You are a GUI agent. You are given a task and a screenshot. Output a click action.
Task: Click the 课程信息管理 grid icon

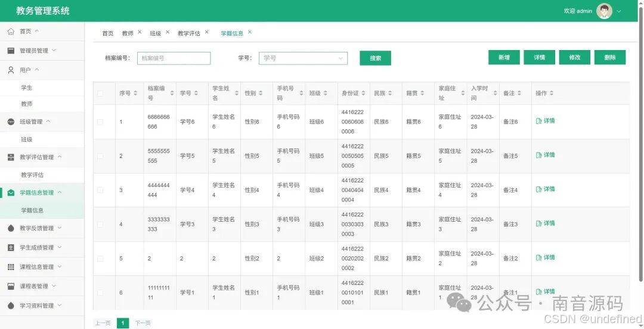(11, 267)
